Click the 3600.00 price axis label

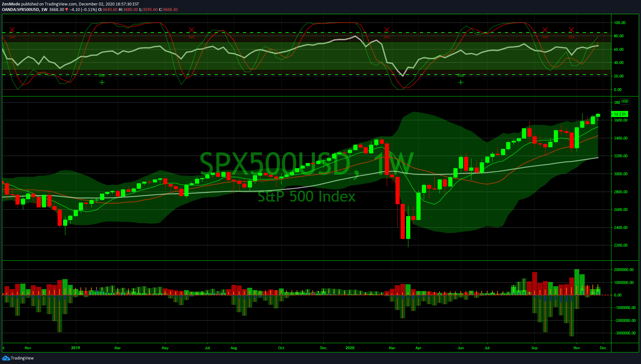click(x=621, y=120)
